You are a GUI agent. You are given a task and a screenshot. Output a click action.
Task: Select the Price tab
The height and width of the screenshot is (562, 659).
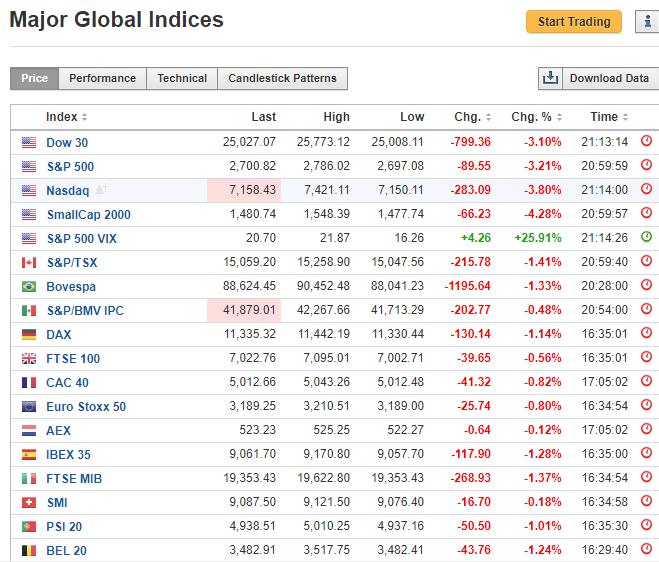point(34,78)
